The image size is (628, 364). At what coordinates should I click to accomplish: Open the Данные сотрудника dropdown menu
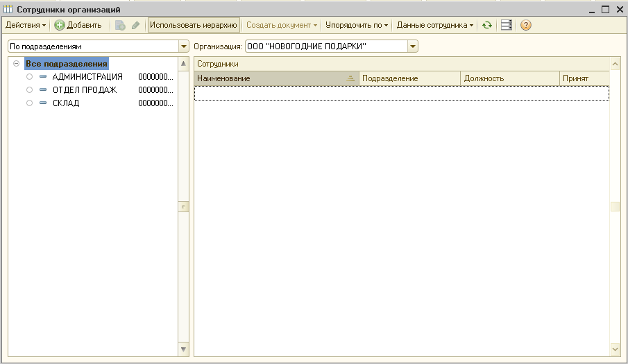coord(435,25)
